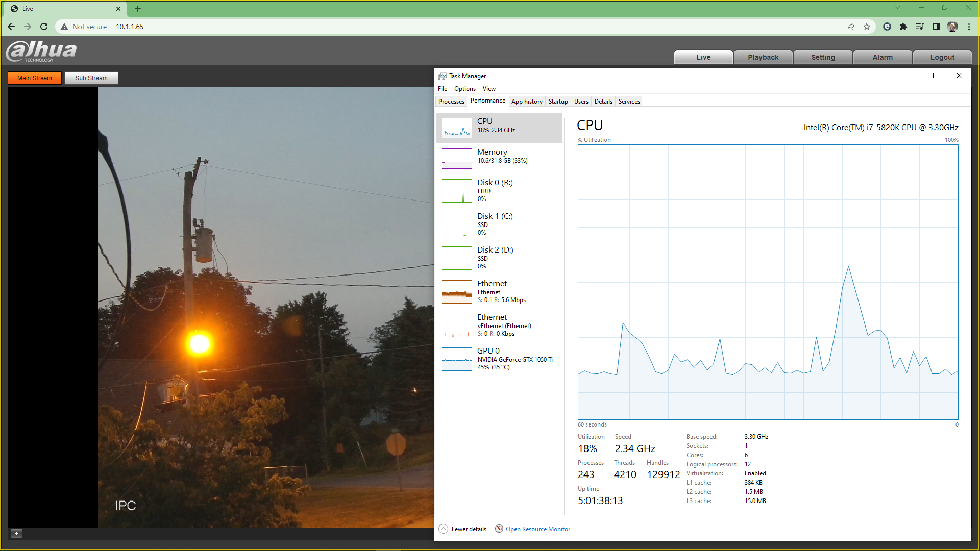The height and width of the screenshot is (551, 980).
Task: Open the tab search chevron
Action: [x=898, y=7]
